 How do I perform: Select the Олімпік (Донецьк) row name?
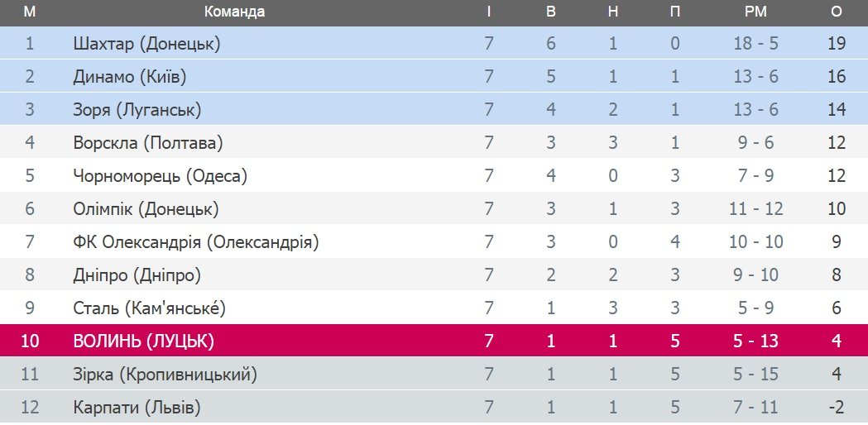pos(146,209)
